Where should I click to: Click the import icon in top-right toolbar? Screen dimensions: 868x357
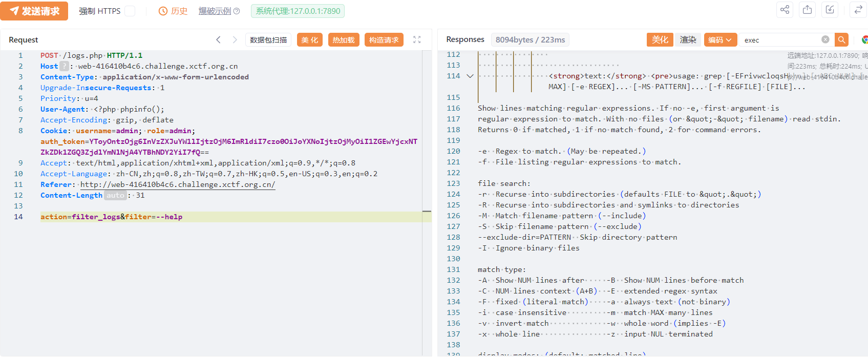830,10
